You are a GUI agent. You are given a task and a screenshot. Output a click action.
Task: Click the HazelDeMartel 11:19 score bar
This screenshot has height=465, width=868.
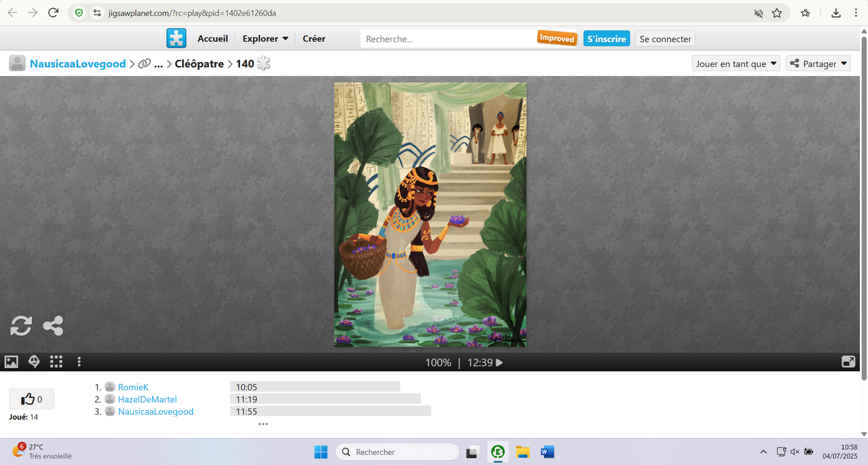tap(325, 399)
